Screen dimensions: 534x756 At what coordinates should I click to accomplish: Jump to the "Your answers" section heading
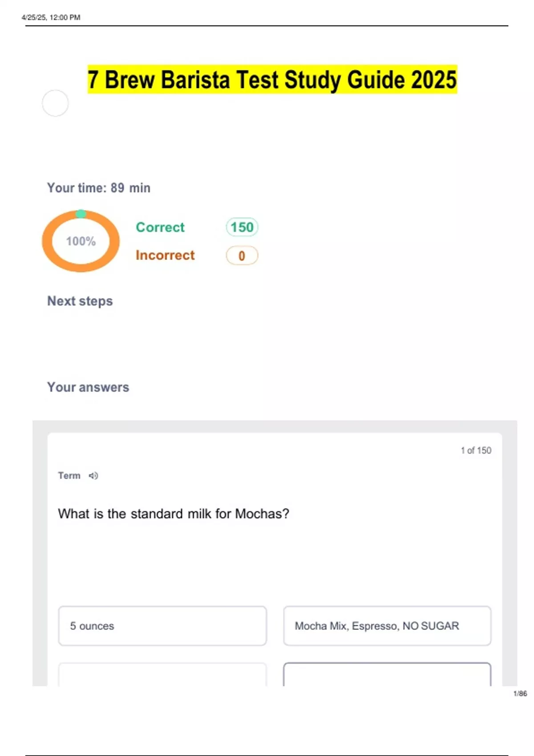[x=88, y=387]
